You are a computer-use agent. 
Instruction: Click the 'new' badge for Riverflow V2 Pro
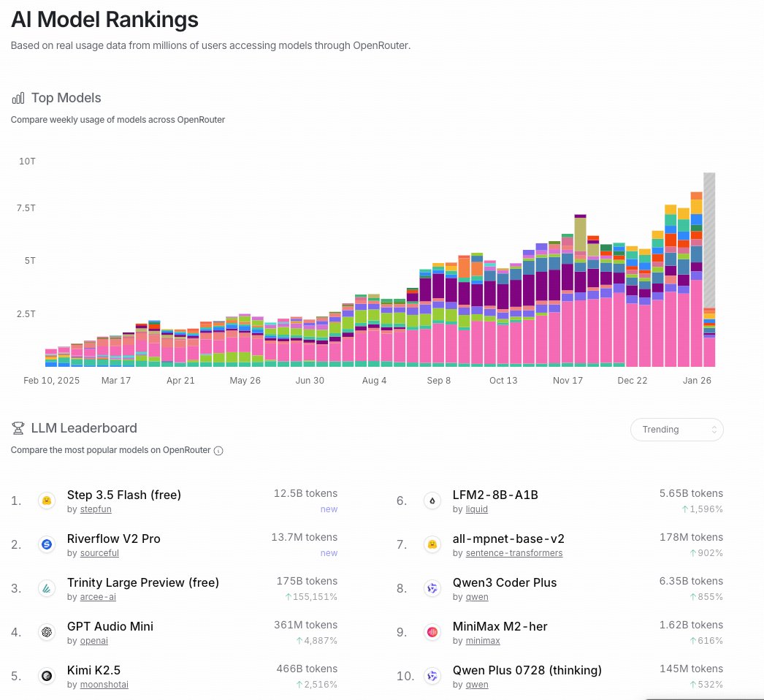[x=329, y=553]
